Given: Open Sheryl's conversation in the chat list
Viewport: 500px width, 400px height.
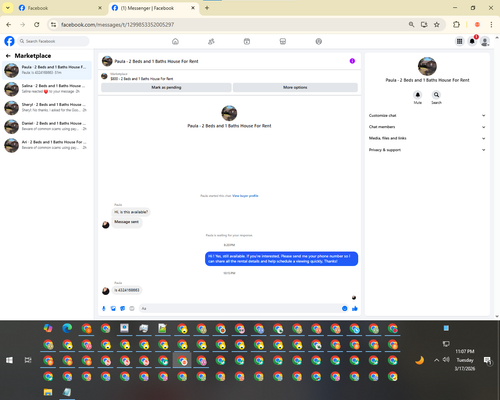Looking at the screenshot, I should (x=47, y=107).
